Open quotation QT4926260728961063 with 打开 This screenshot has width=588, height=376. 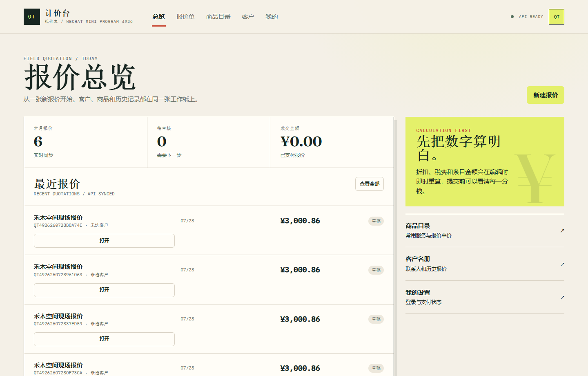104,290
